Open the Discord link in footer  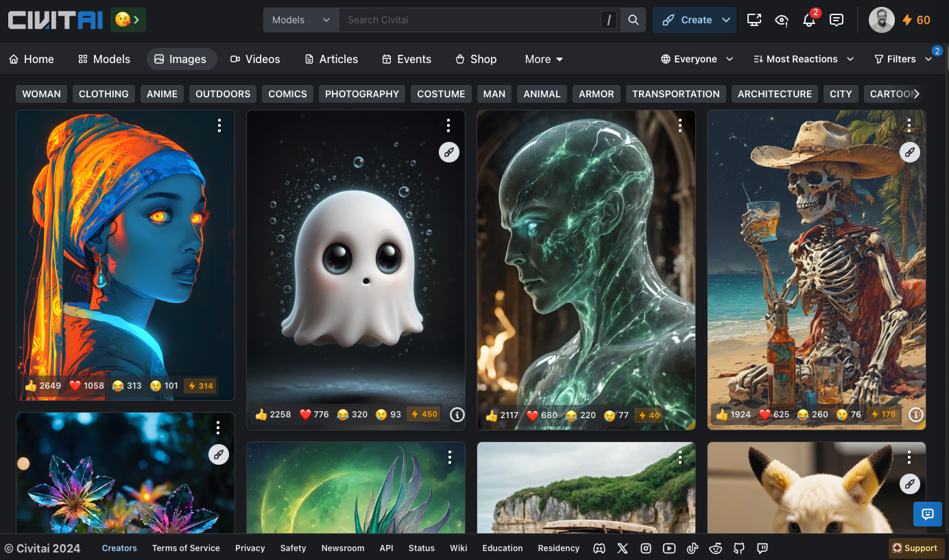pos(599,548)
